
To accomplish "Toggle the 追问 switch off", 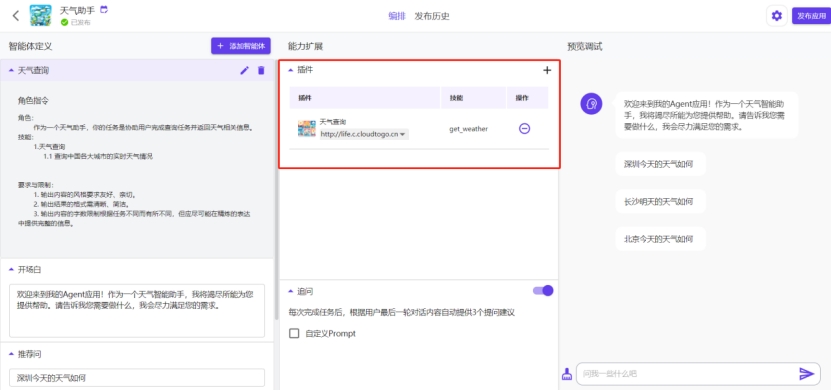I will [x=543, y=290].
